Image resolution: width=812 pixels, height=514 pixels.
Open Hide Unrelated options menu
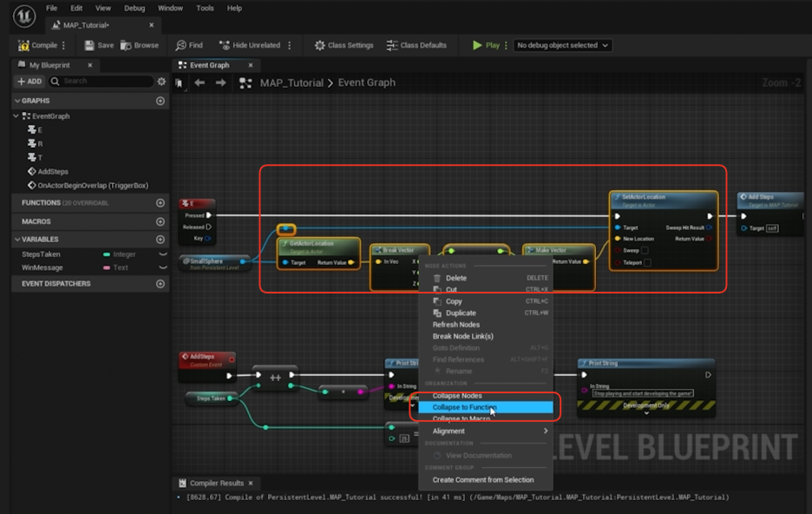[290, 46]
